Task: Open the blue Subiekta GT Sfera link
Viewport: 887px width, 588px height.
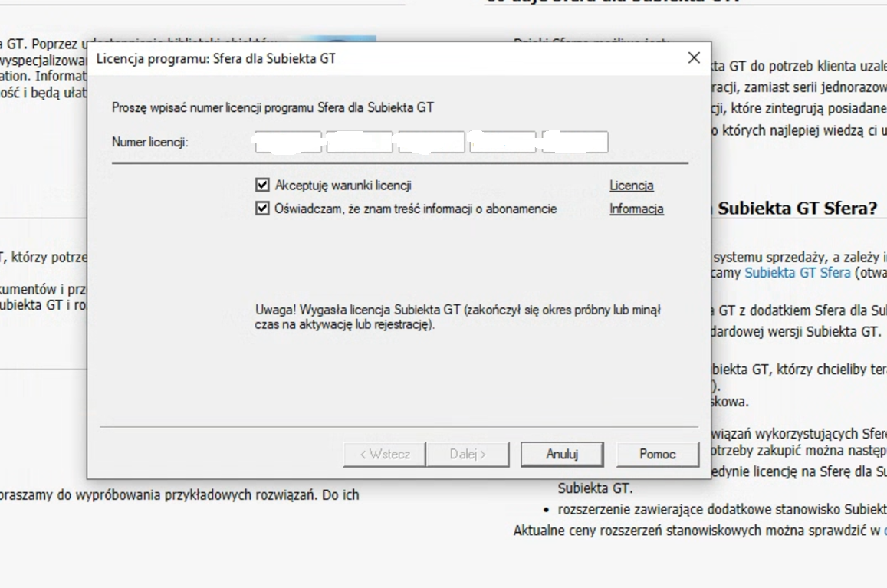Action: [x=797, y=273]
